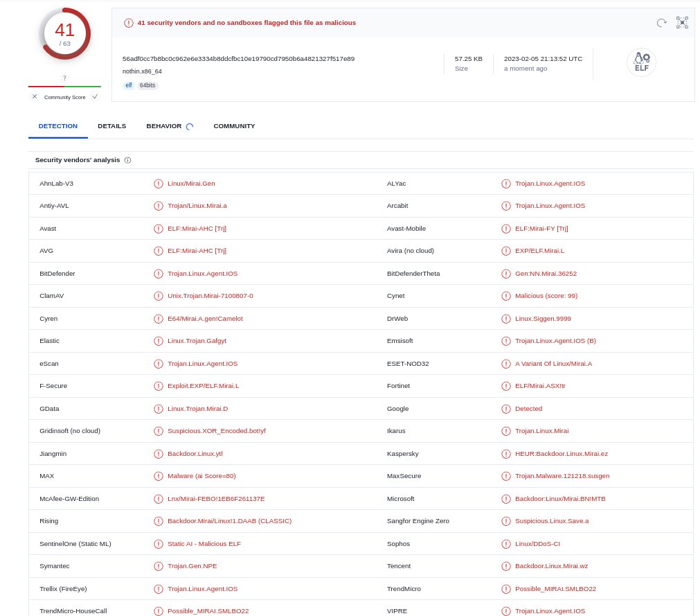The width and height of the screenshot is (700, 616).
Task: Click the Linux.Trojan.Gafgyt detection
Action: [x=197, y=341]
